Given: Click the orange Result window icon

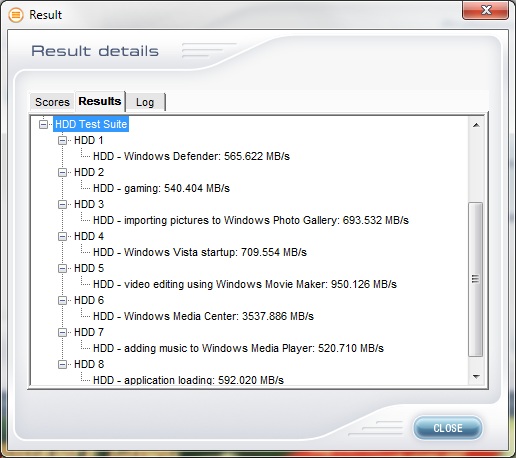Looking at the screenshot, I should click(x=16, y=15).
